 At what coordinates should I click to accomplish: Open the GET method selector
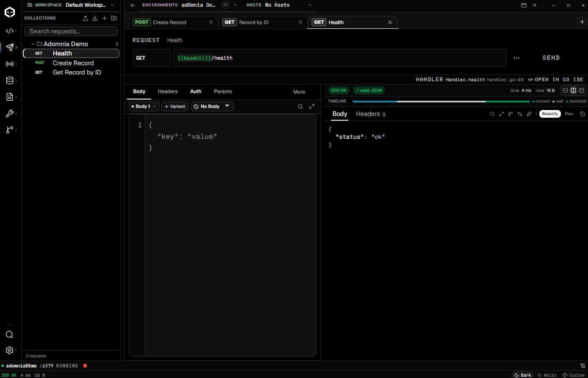[x=152, y=58]
